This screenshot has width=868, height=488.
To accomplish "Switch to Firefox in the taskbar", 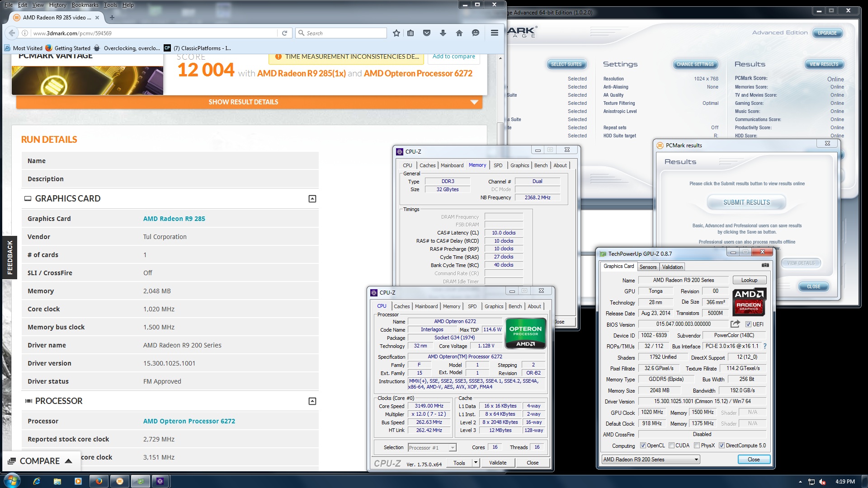I will click(99, 481).
